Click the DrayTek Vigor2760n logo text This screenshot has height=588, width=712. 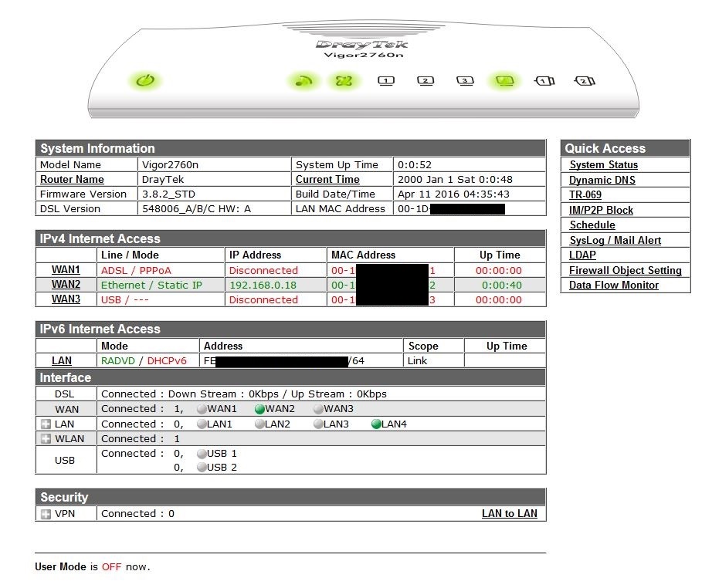click(x=362, y=49)
